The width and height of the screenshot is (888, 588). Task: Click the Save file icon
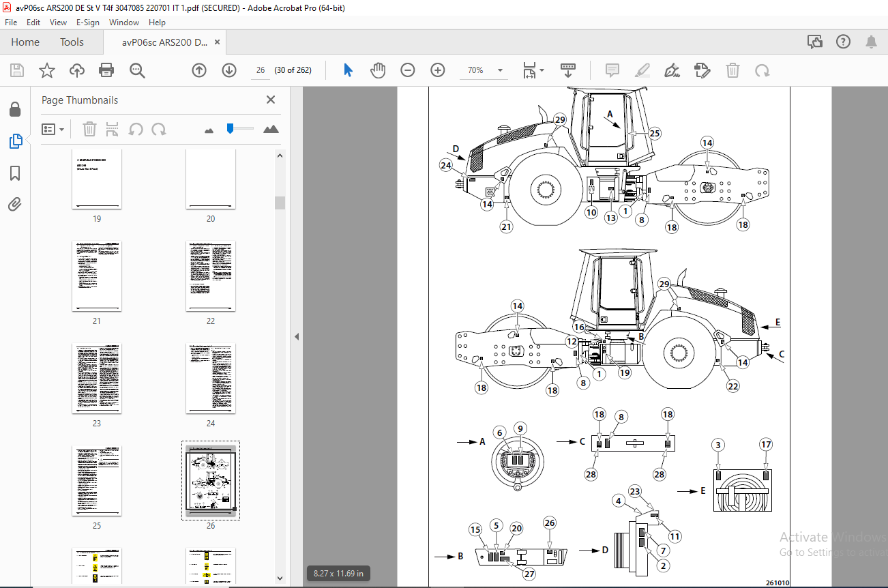(x=17, y=70)
